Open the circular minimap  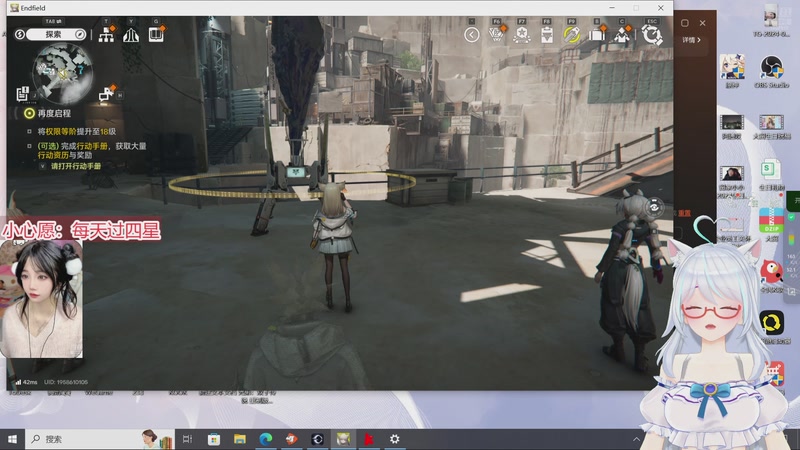(62, 73)
